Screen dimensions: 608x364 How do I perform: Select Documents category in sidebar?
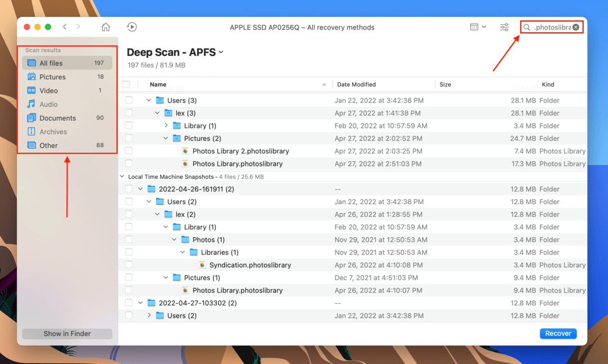67,118
